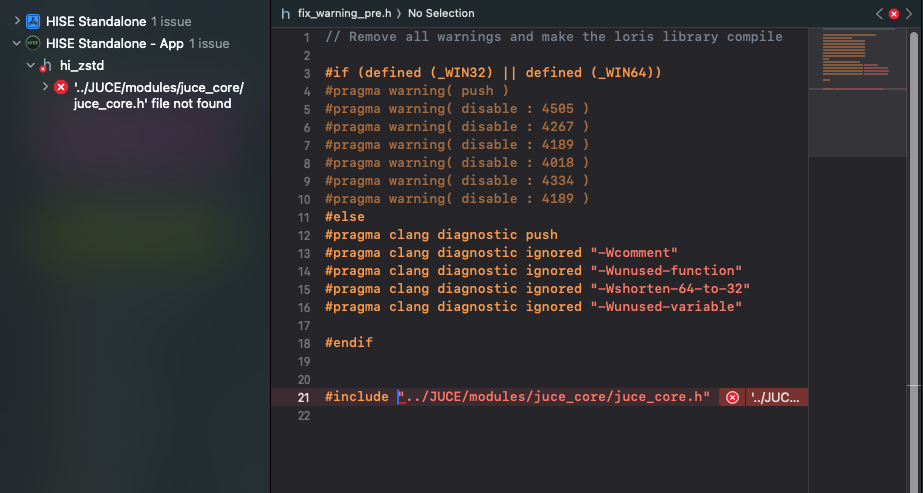Screen dimensions: 923x493
Task: Click the #include path string on line 21
Action: click(554, 397)
